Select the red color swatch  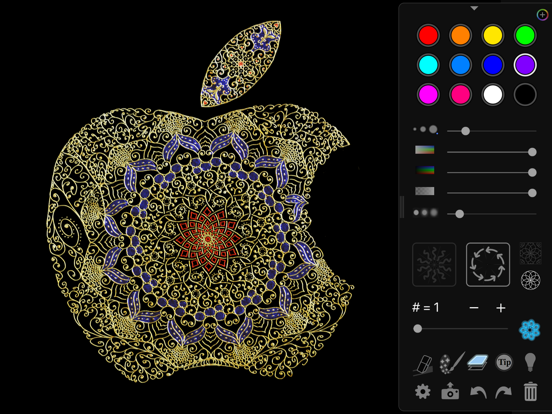[x=428, y=35]
